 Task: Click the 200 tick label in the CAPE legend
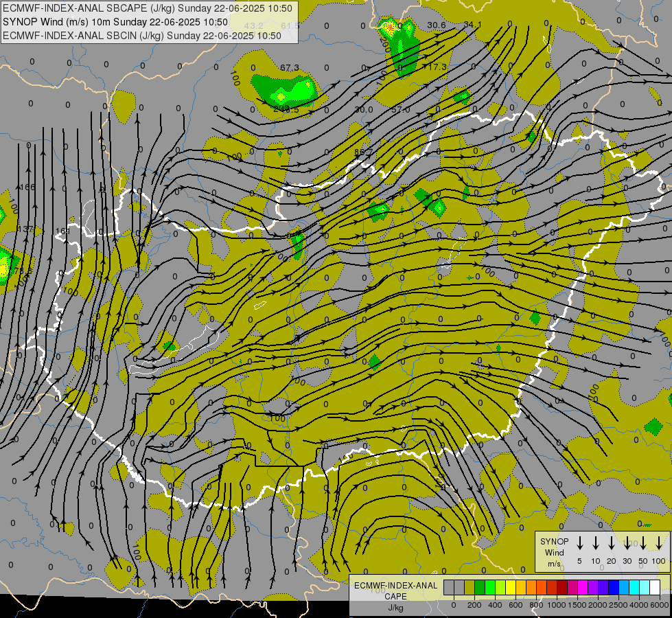(474, 605)
